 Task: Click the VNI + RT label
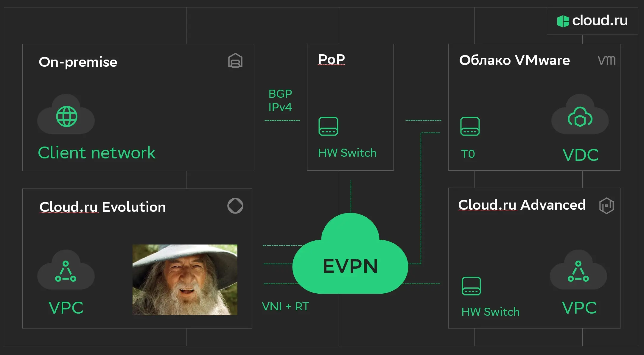[286, 306]
